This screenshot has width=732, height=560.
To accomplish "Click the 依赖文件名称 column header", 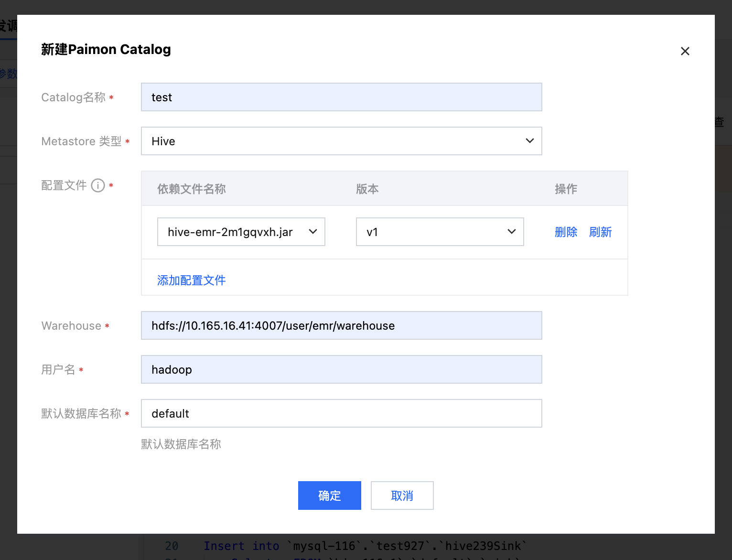I will [191, 189].
